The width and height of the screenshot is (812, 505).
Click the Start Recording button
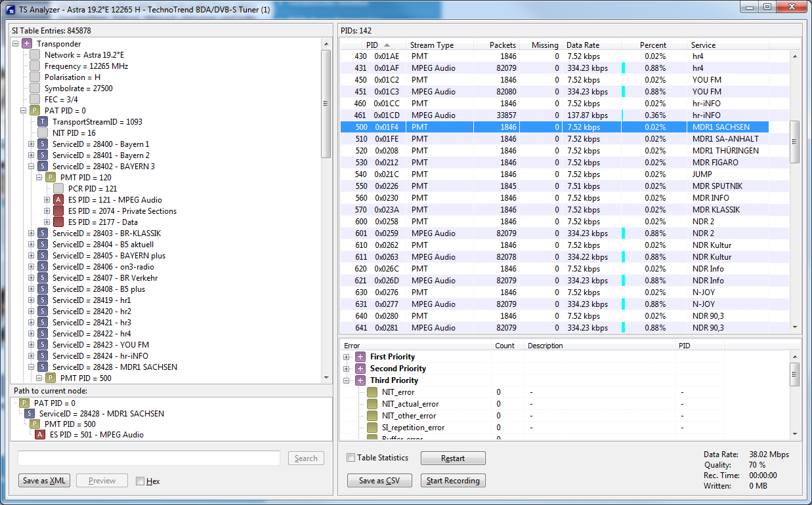click(x=453, y=481)
